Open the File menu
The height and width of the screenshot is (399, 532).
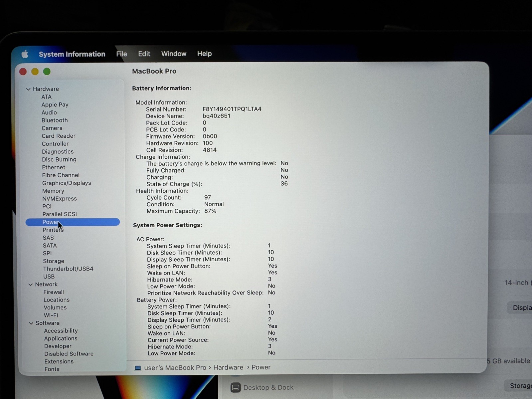point(121,54)
